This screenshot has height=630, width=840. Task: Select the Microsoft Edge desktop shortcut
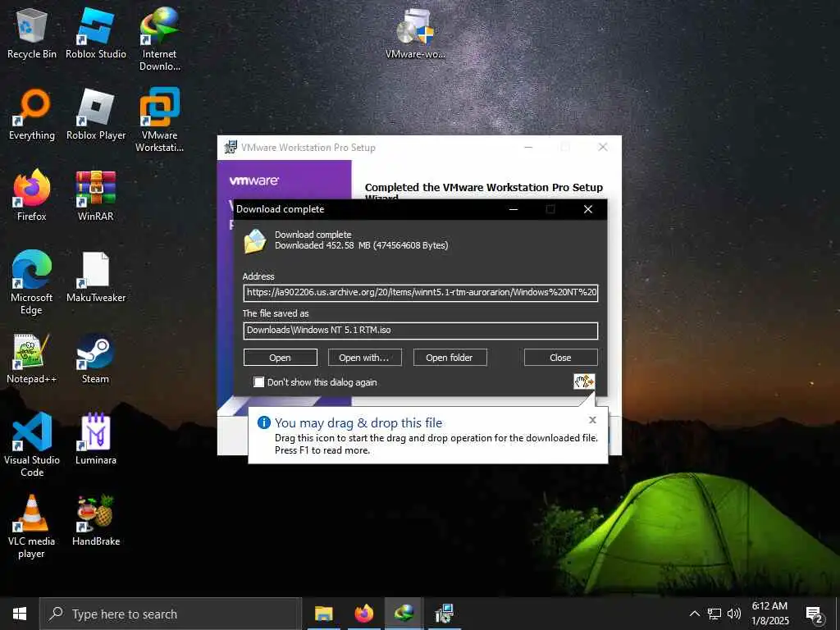point(32,282)
